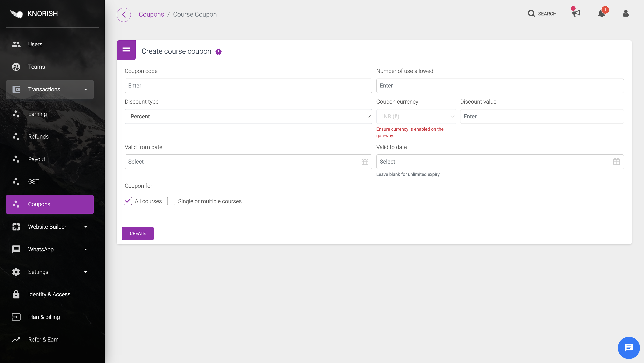Click the Website Builder puzzle icon

(x=16, y=227)
